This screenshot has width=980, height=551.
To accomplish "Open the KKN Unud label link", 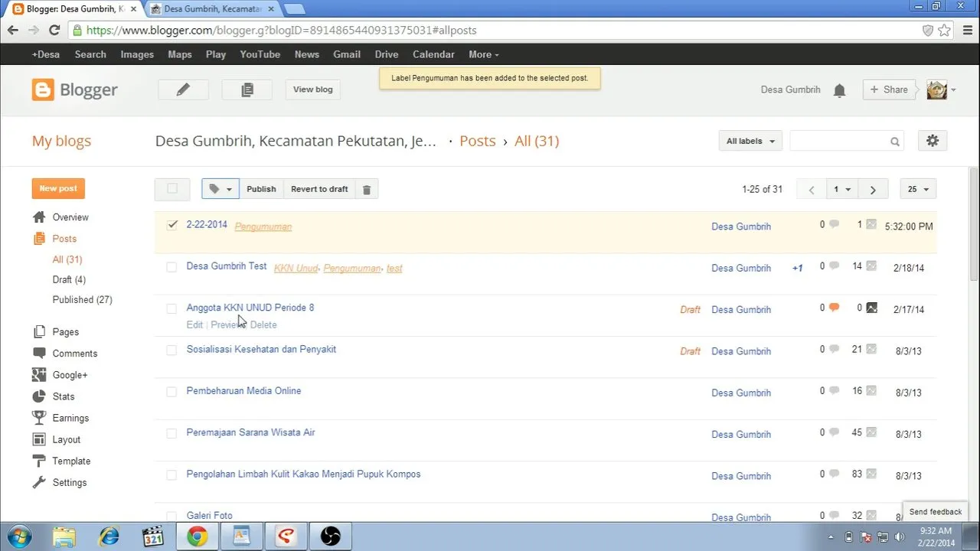I will 296,268.
